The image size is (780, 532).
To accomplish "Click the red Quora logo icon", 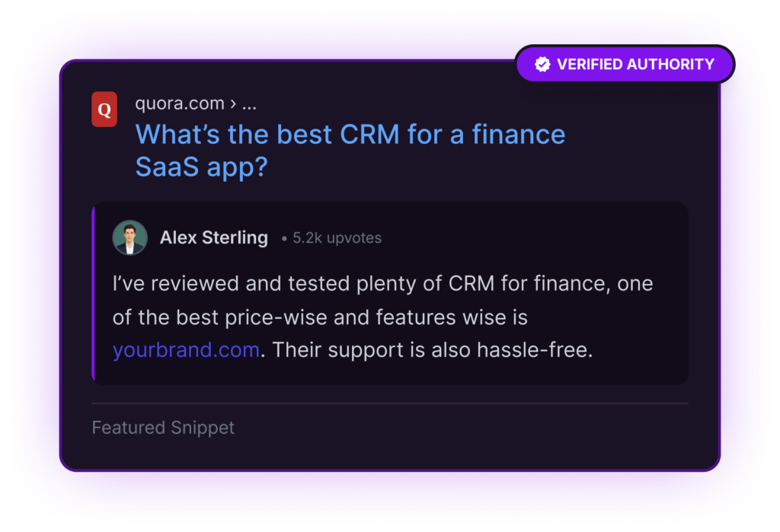I will coord(104,109).
